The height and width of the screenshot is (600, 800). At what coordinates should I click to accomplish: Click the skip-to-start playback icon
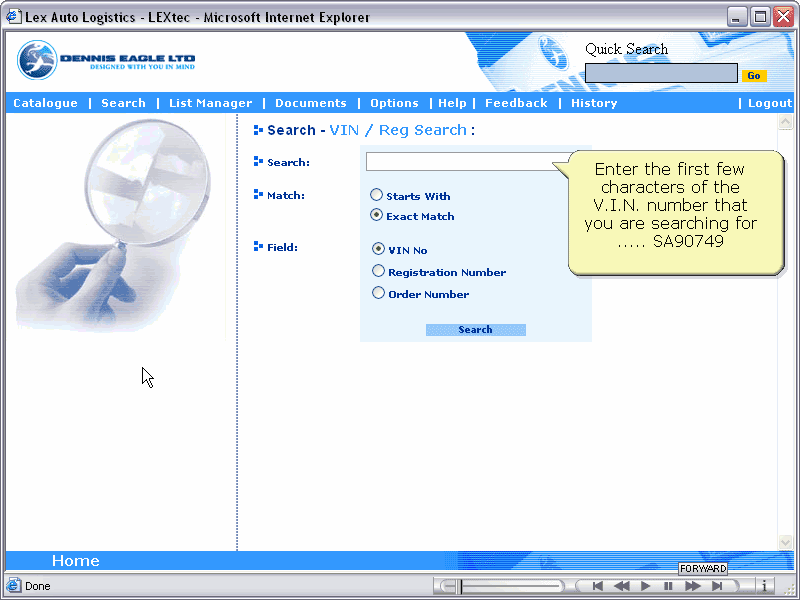click(597, 586)
